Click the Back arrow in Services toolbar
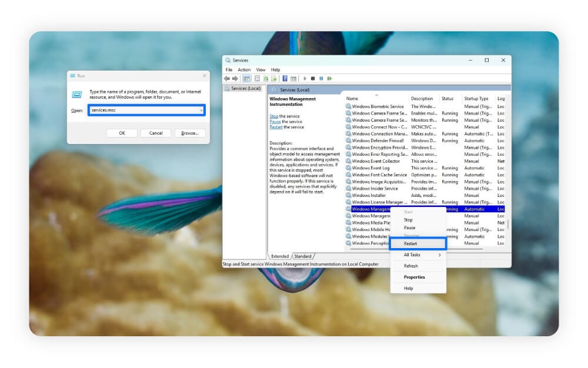 click(x=227, y=79)
